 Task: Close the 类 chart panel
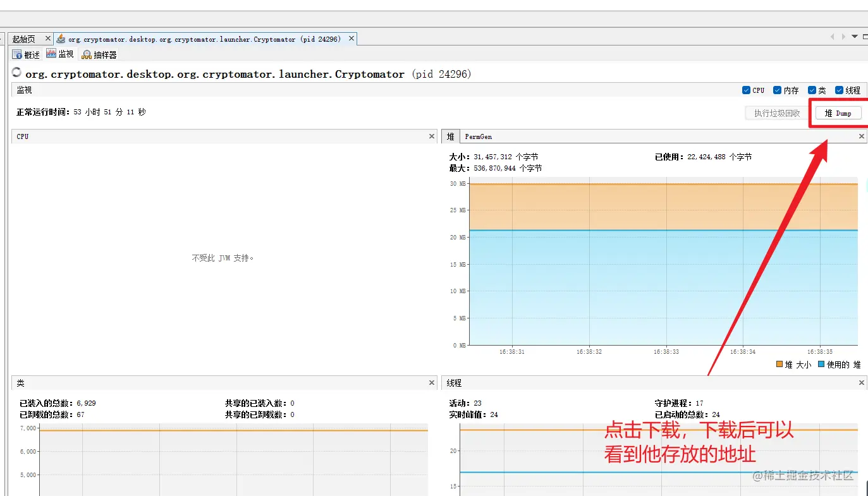[x=432, y=383]
